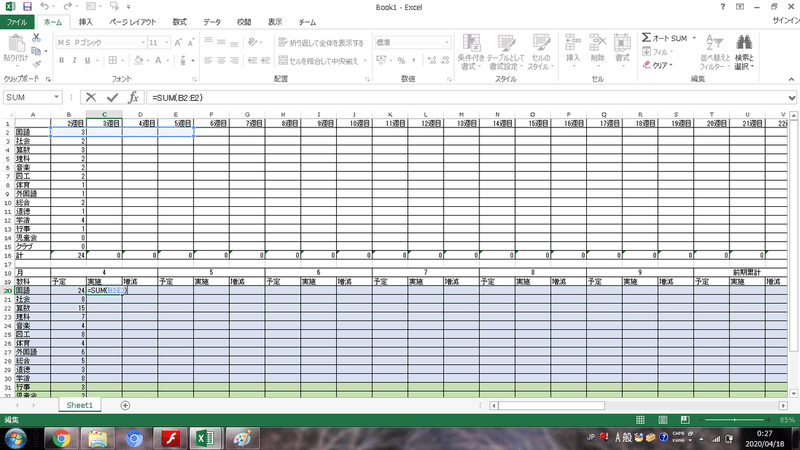This screenshot has height=450, width=800.
Task: Click the Increase indent icon
Action: pos(265,61)
